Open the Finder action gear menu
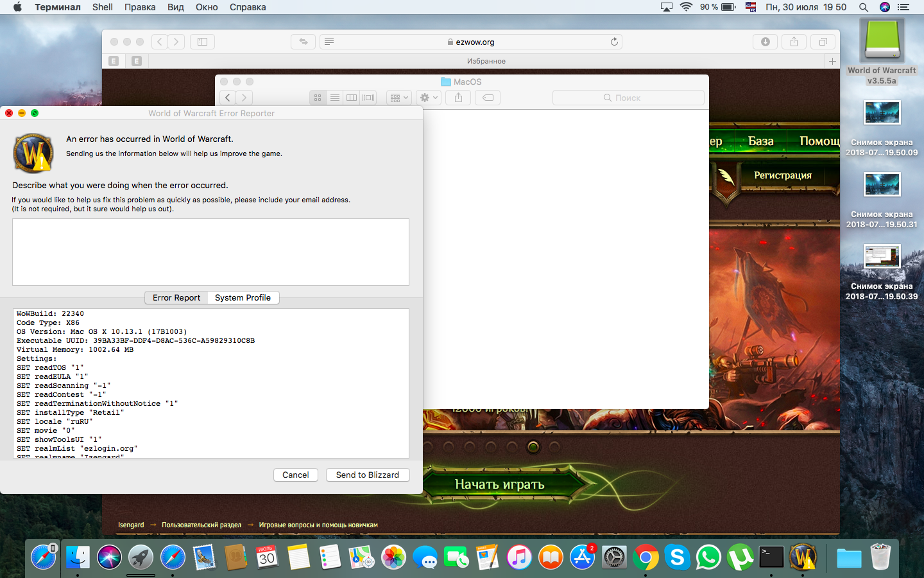 pos(427,98)
